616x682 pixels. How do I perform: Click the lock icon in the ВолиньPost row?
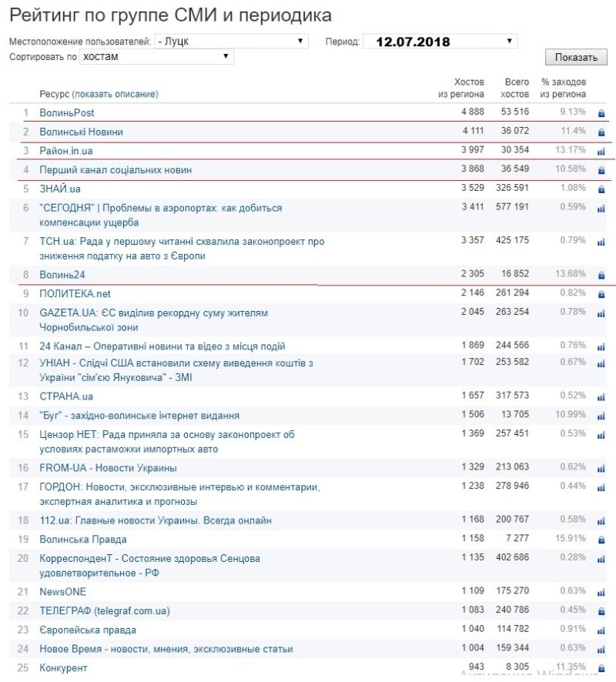(601, 113)
